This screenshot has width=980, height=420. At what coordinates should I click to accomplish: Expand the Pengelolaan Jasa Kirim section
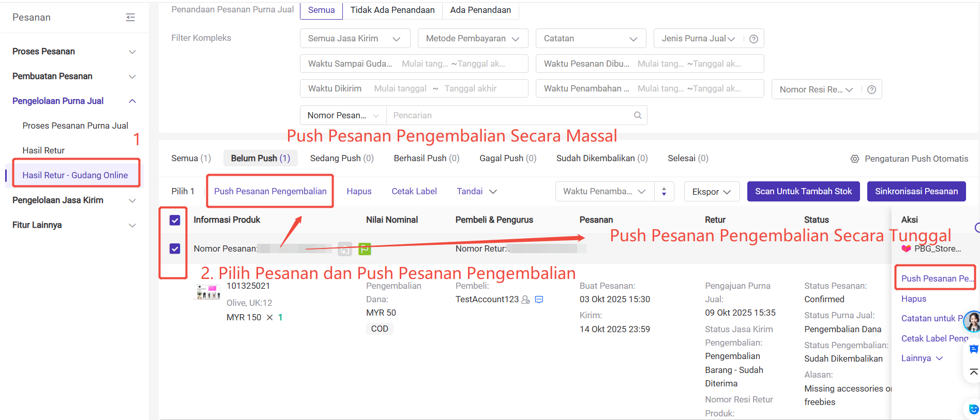tap(74, 200)
